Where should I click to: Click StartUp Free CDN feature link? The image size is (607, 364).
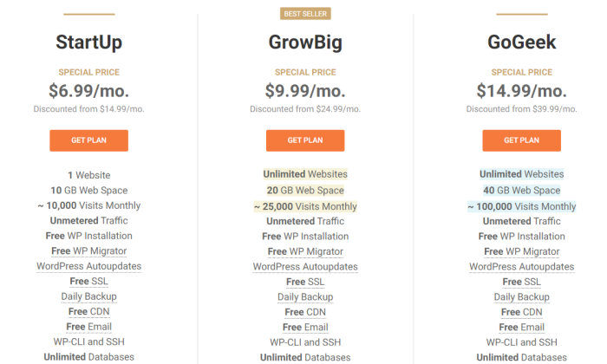(89, 311)
